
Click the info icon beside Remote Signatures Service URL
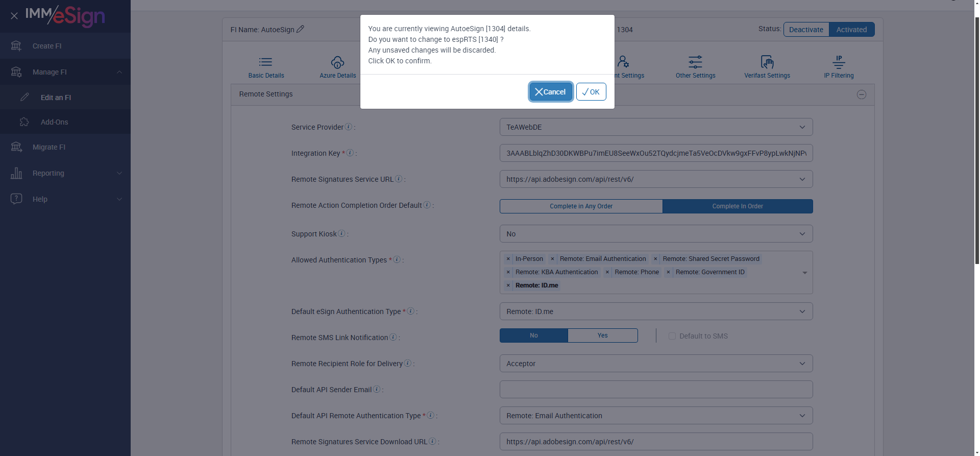tap(399, 179)
